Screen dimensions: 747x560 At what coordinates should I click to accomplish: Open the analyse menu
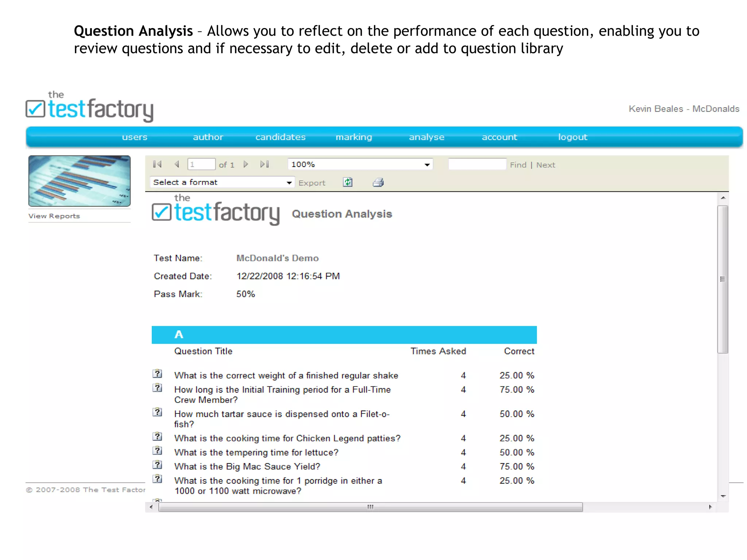[x=427, y=137]
